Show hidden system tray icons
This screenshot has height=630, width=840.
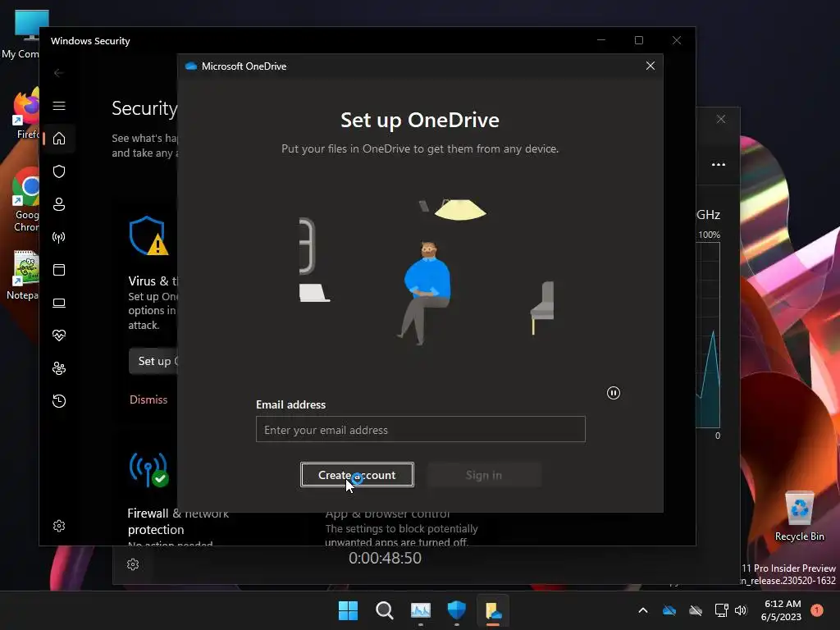click(x=643, y=610)
